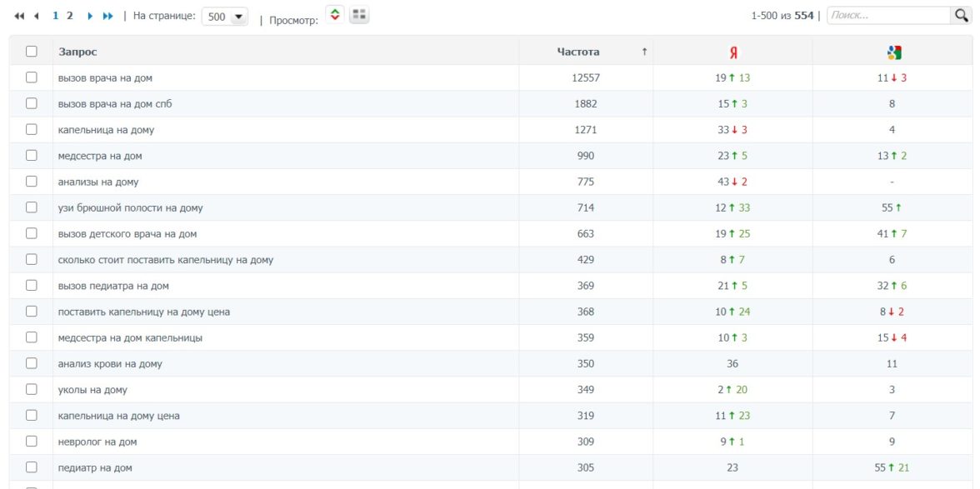
Task: Check the row "педиатр на дом"
Action: click(32, 467)
